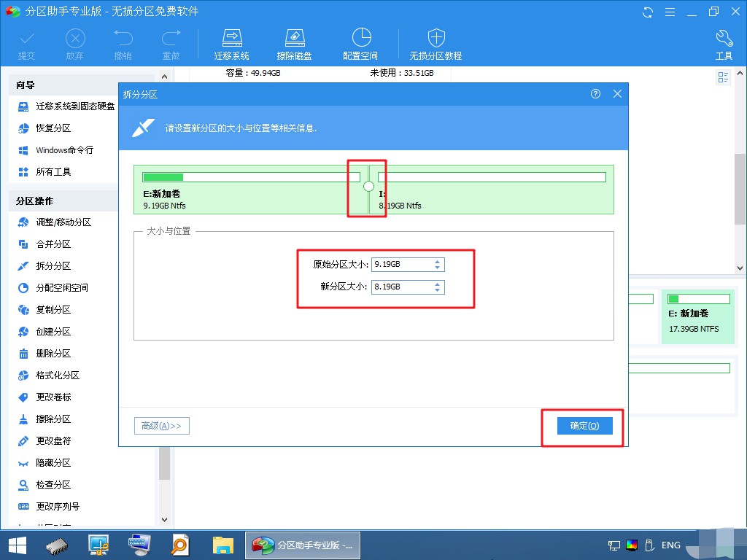Select 擦除分区 operation

[x=44, y=419]
